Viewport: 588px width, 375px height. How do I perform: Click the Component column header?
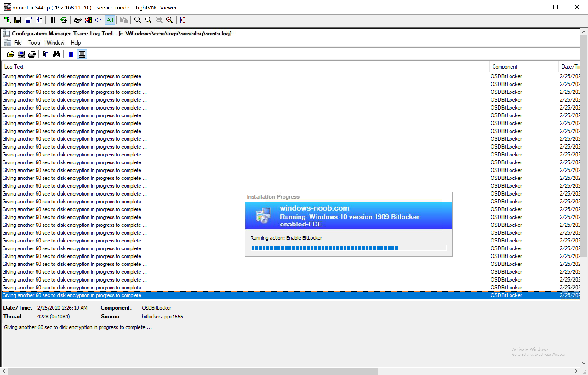[x=524, y=67]
